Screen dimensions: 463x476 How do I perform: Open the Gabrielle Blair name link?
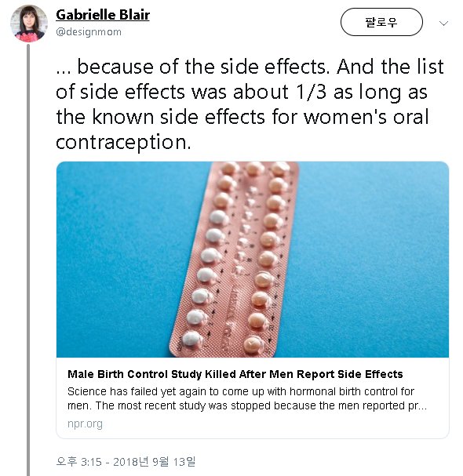pos(103,15)
